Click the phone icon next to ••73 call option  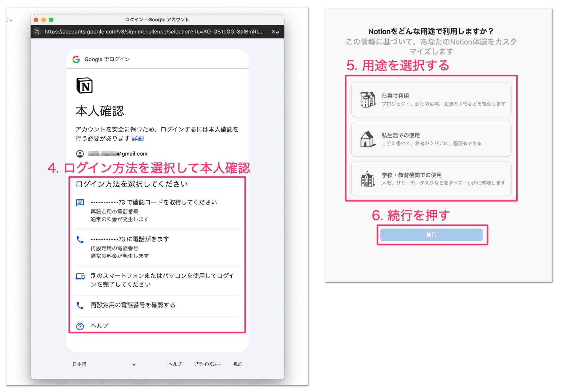(80, 239)
